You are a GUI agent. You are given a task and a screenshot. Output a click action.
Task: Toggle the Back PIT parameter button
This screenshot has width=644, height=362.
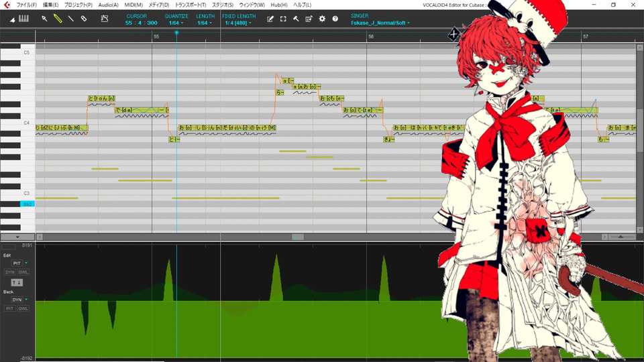point(10,308)
